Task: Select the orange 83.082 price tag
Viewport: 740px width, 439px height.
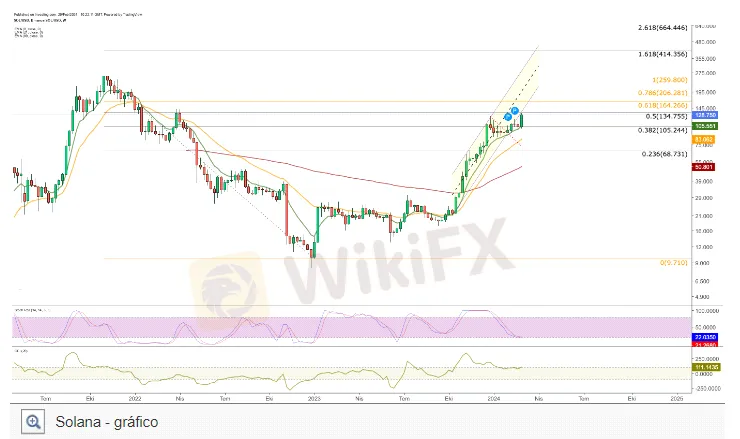Action: (704, 140)
